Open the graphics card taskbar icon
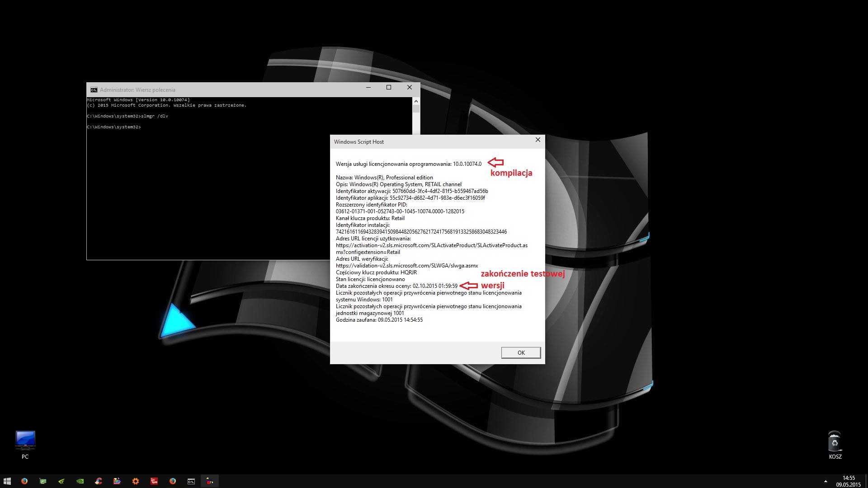 click(43, 481)
